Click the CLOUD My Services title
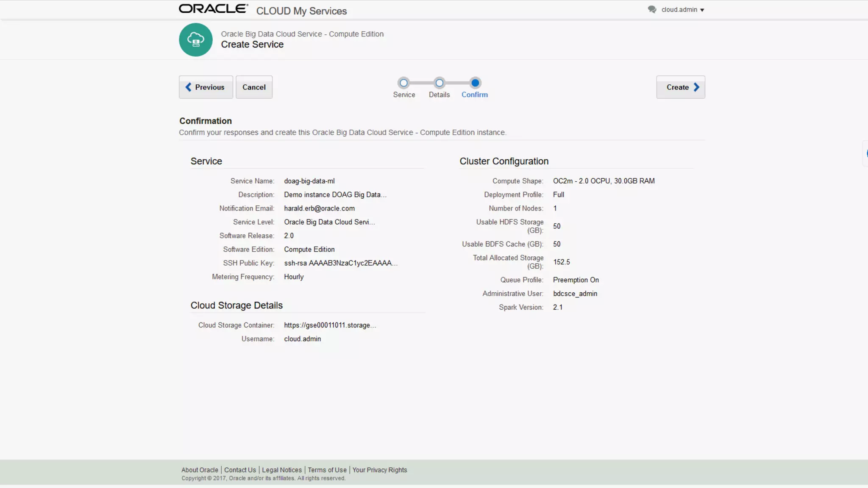868x488 pixels. pyautogui.click(x=301, y=11)
